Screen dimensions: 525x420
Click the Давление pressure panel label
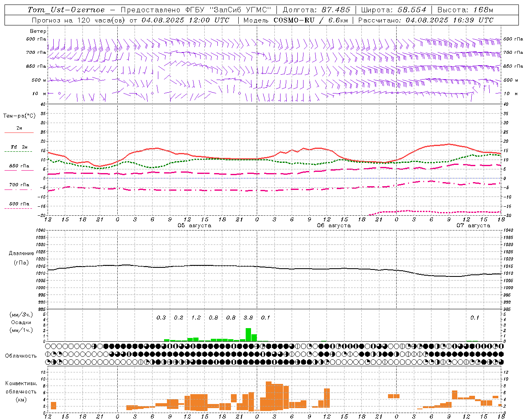click(21, 253)
